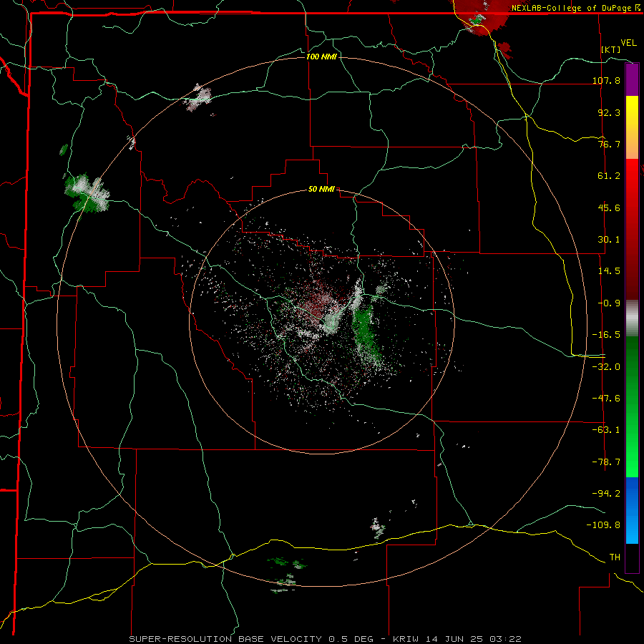Screen dimensions: 644x644
Task: Click the green and white echo cluster on the 100 NMI ring west
Action: [x=87, y=193]
